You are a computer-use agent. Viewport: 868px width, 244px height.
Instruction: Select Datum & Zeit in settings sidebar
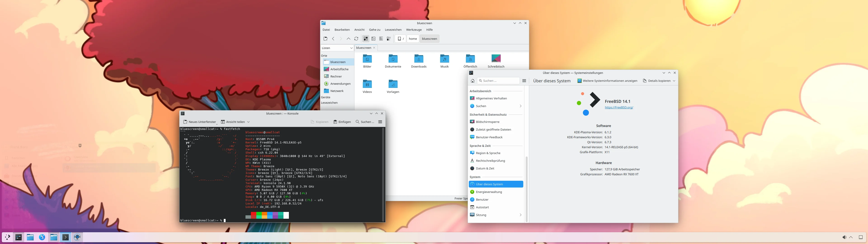pyautogui.click(x=496, y=169)
